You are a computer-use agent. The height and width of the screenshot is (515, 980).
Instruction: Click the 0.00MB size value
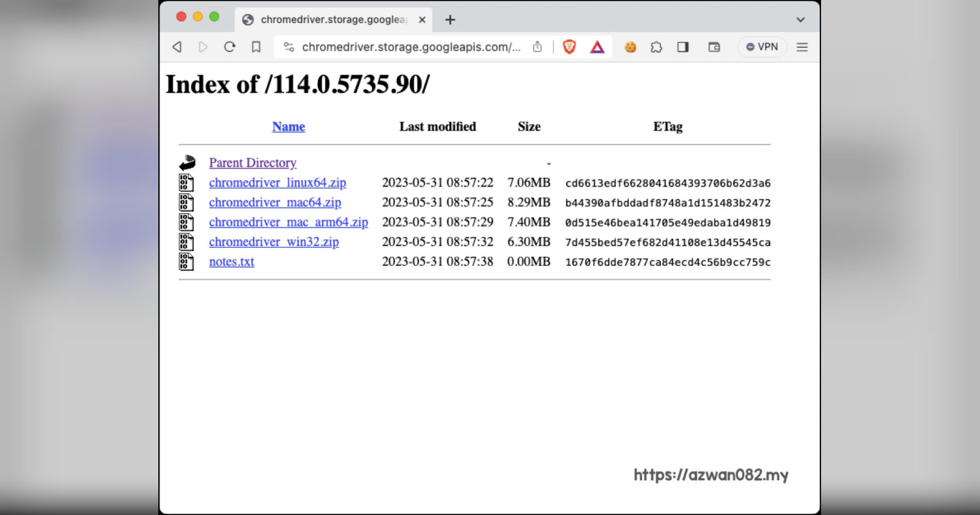tap(529, 261)
